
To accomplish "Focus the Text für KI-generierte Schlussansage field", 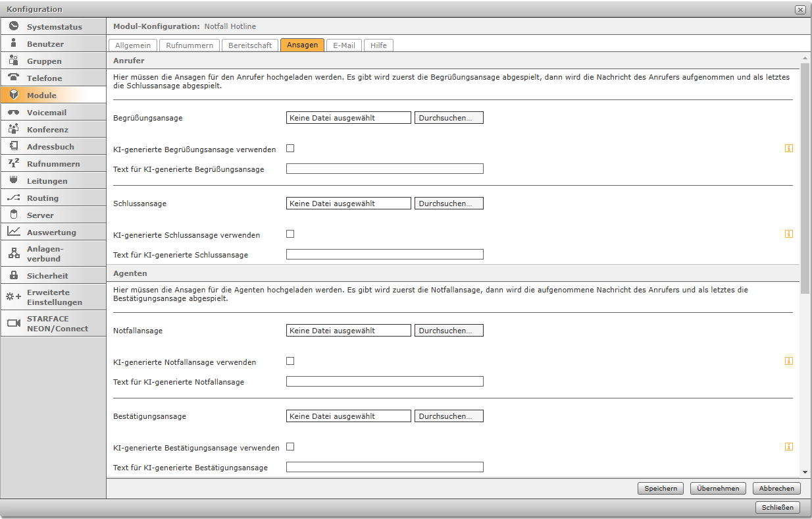I will (x=384, y=254).
